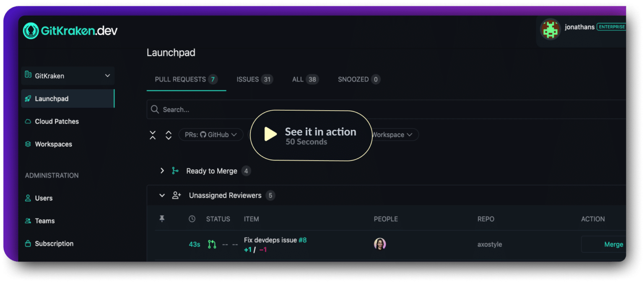This screenshot has width=644, height=282.
Task: Collapse the Unassigned Reviewers group
Action: click(x=162, y=195)
